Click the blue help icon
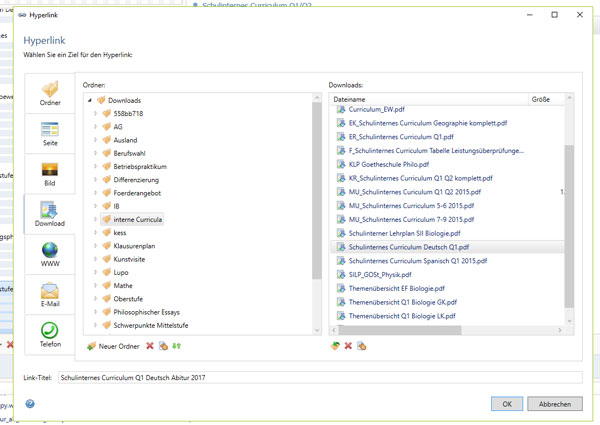The image size is (600, 425). pos(30,404)
